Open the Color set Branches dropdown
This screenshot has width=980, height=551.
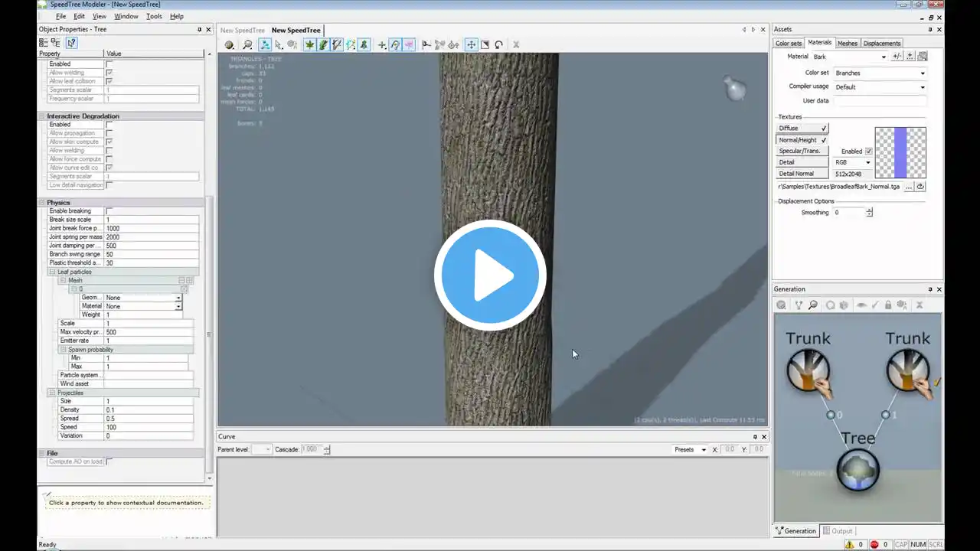click(x=880, y=73)
